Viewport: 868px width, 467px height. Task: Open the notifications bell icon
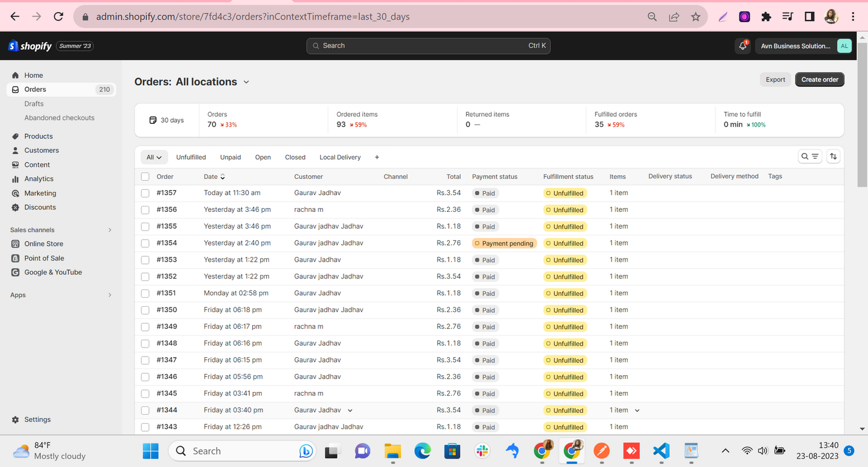click(742, 46)
